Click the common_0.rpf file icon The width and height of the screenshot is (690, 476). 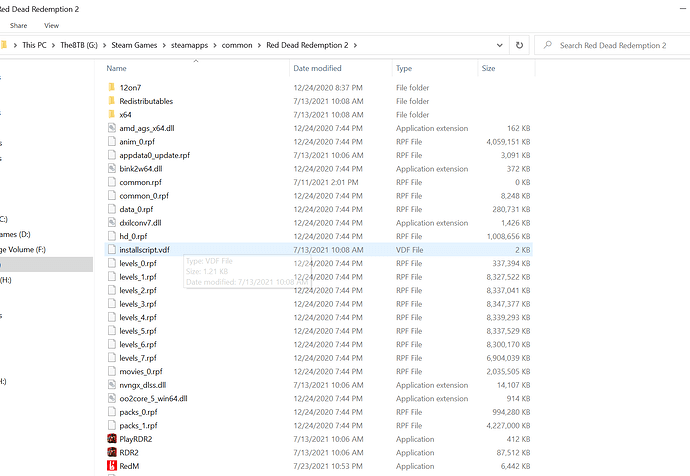pyautogui.click(x=112, y=195)
